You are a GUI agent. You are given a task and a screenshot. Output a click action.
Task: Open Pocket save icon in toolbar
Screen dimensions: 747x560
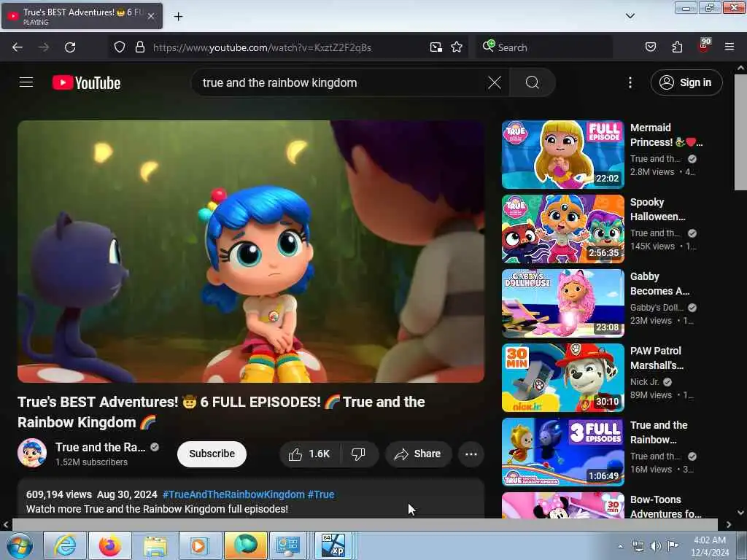click(651, 47)
